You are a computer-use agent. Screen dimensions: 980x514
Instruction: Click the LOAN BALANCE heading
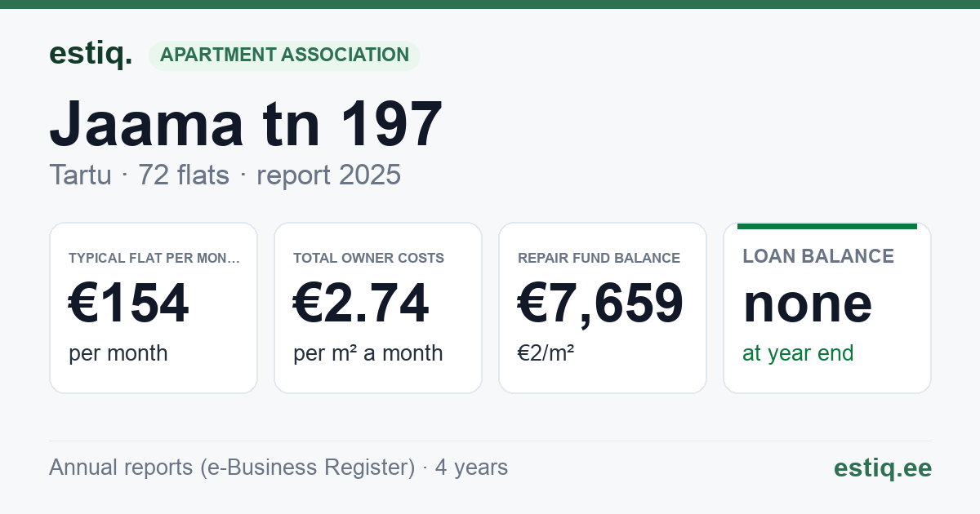(x=818, y=256)
